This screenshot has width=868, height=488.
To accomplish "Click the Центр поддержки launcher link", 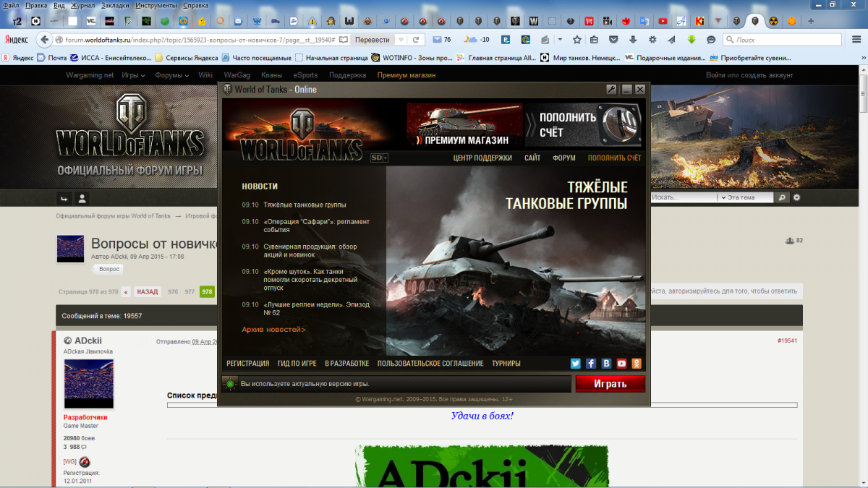I will click(482, 158).
